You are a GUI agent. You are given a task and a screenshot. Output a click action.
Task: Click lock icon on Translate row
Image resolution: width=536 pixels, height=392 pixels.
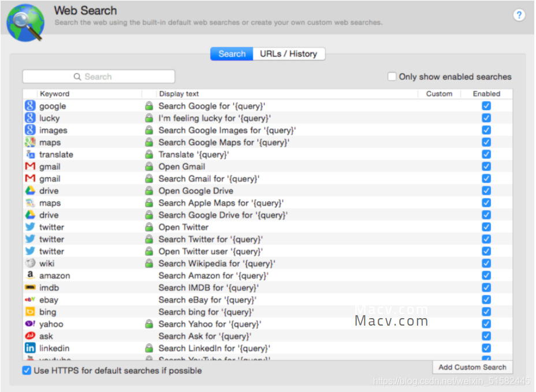149,155
